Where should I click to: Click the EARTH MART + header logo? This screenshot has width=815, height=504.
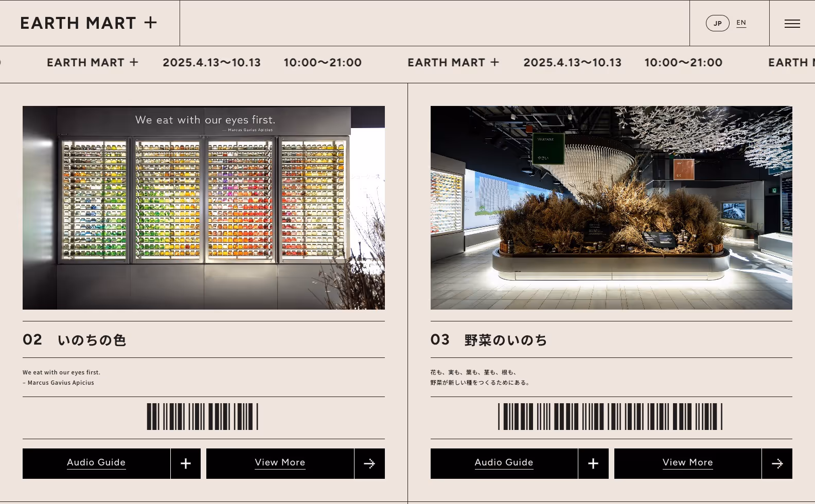coord(88,23)
